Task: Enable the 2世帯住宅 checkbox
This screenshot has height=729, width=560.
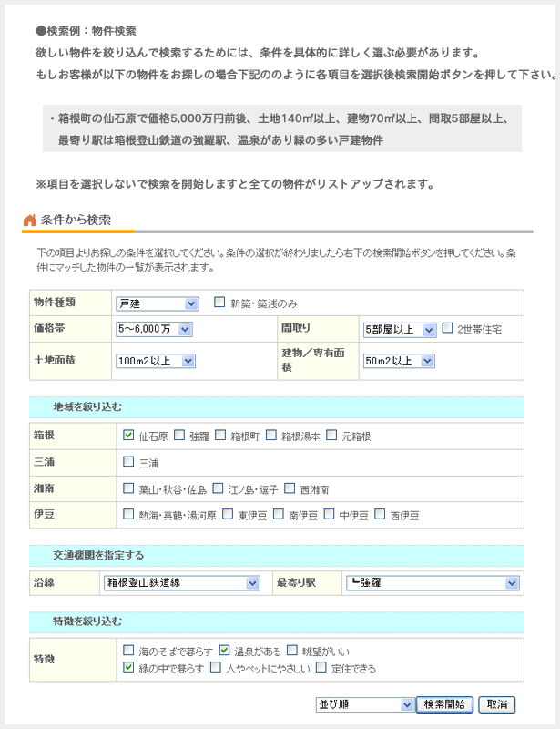Action: click(447, 328)
